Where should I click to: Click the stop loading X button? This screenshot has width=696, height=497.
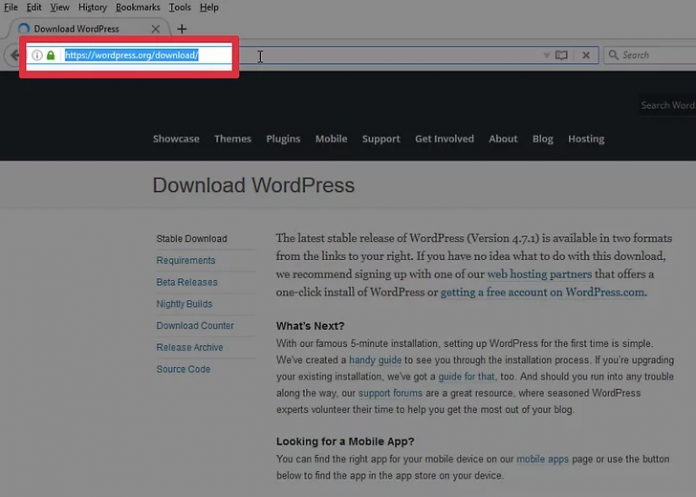pyautogui.click(x=586, y=55)
